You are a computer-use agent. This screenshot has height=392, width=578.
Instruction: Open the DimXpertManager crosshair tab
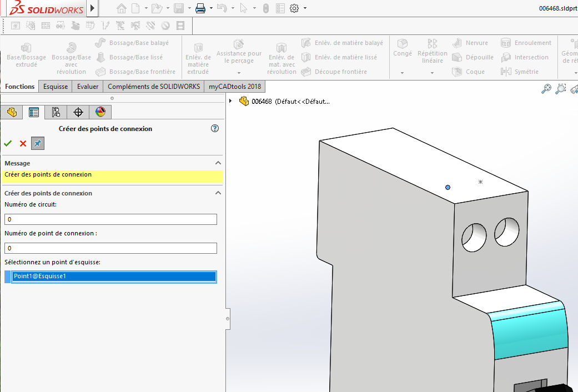click(78, 112)
